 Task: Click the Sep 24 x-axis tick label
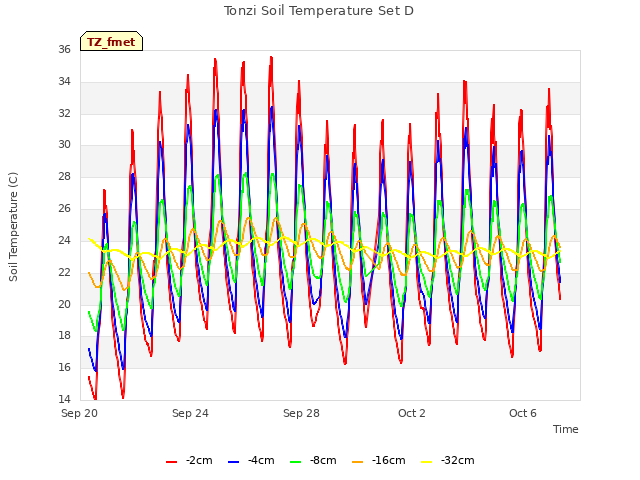point(190,413)
